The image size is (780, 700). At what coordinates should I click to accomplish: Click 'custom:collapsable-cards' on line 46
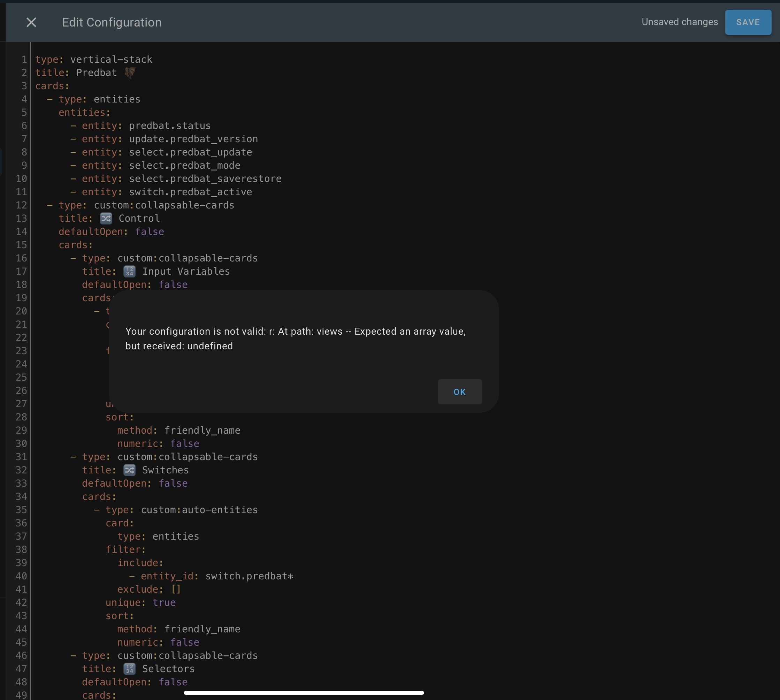(x=188, y=656)
